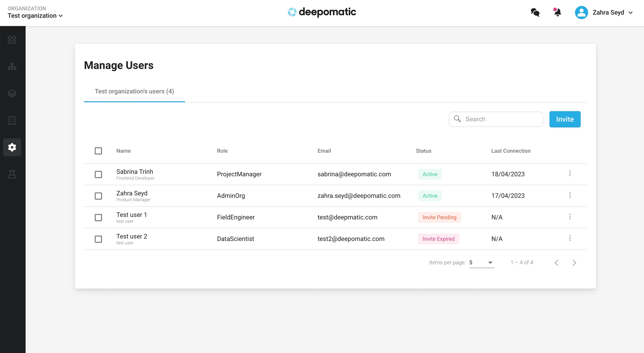The width and height of the screenshot is (644, 353).
Task: Select the Test user 1 checkbox
Action: [98, 217]
